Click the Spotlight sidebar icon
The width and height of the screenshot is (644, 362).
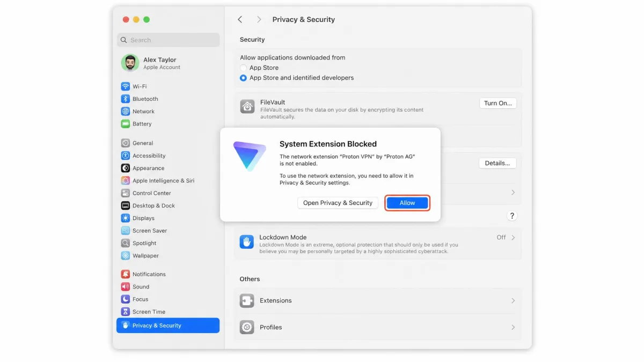coord(125,243)
